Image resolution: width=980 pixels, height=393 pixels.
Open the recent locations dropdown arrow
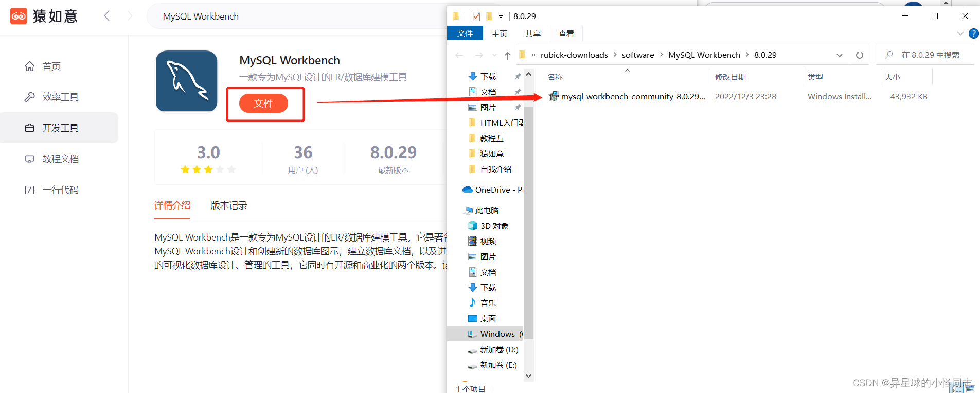coord(494,55)
